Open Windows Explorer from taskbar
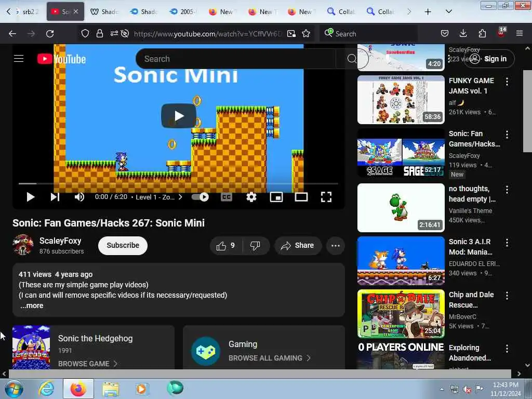532x399 pixels. (111, 389)
